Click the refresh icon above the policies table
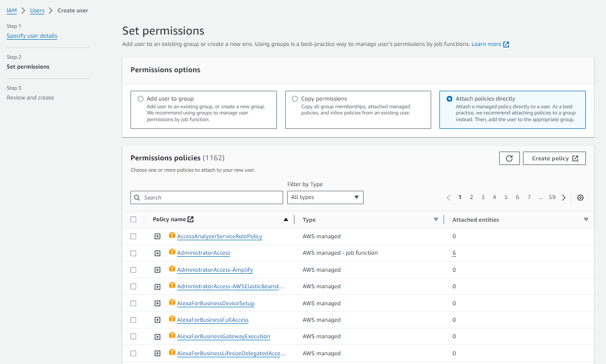 point(510,158)
